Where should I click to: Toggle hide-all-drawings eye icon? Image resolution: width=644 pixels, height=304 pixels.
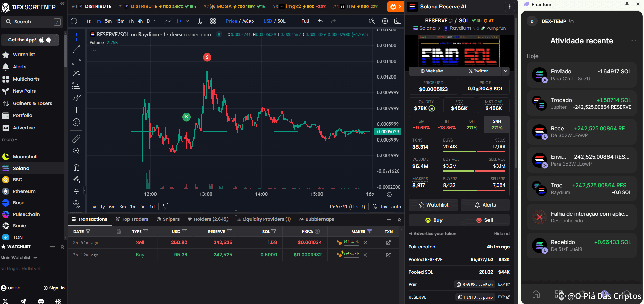click(x=76, y=204)
